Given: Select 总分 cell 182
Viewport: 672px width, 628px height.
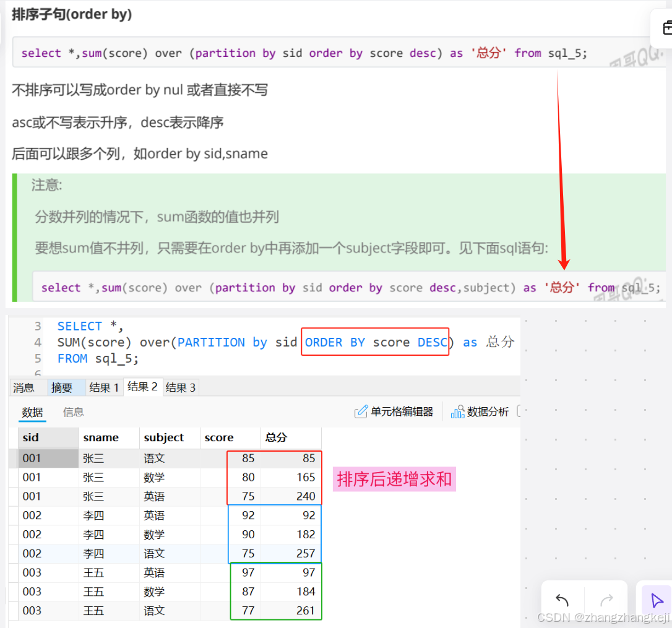Looking at the screenshot, I should pyautogui.click(x=291, y=534).
